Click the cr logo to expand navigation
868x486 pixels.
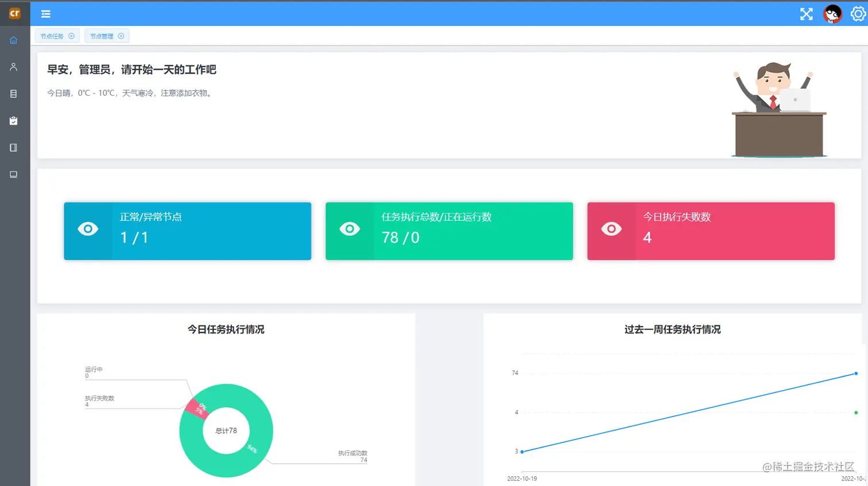[x=15, y=13]
